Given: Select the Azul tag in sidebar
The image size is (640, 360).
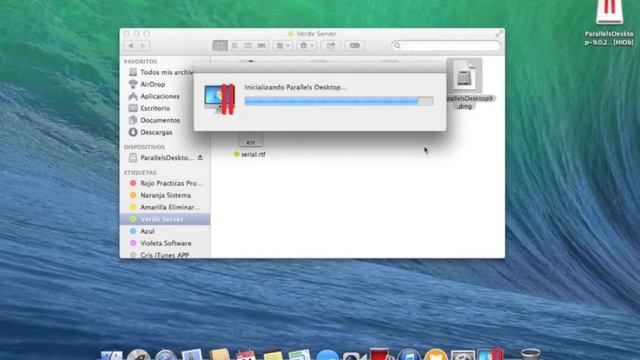Looking at the screenshot, I should coord(142,231).
